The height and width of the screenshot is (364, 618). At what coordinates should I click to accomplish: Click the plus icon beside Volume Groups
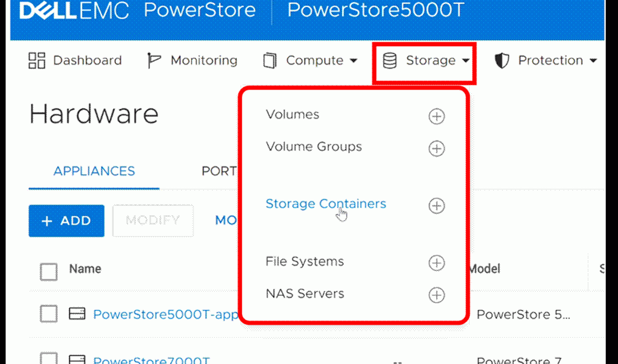(x=436, y=149)
